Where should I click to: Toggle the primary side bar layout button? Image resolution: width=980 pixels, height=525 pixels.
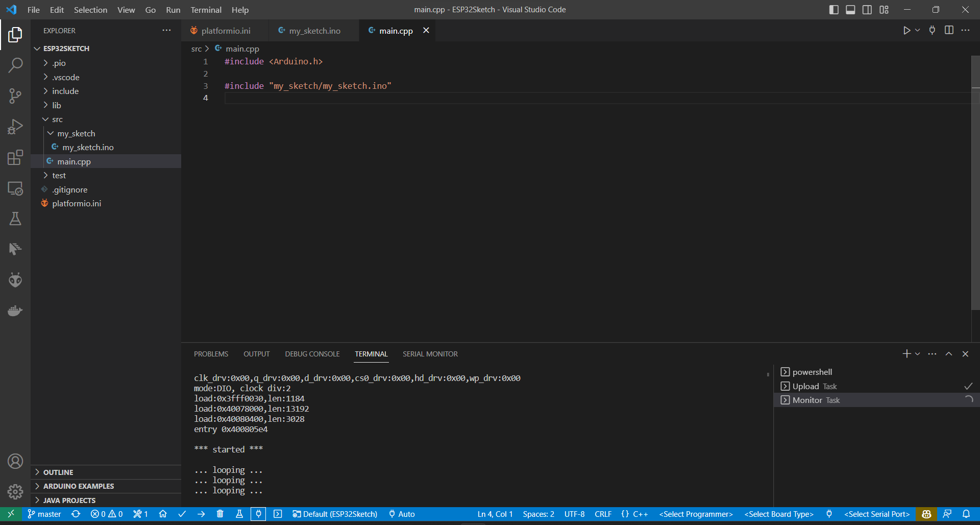[x=834, y=10]
